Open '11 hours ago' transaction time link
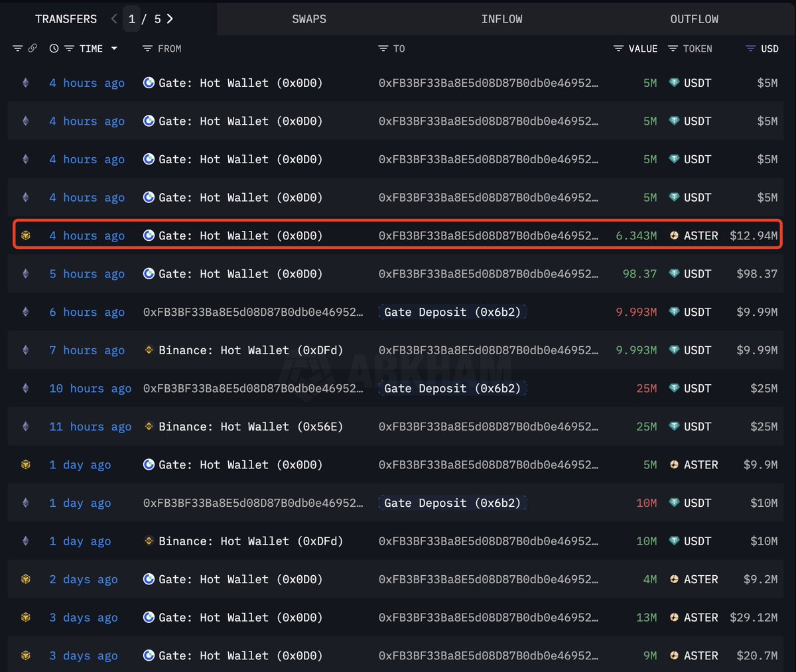 pos(90,427)
